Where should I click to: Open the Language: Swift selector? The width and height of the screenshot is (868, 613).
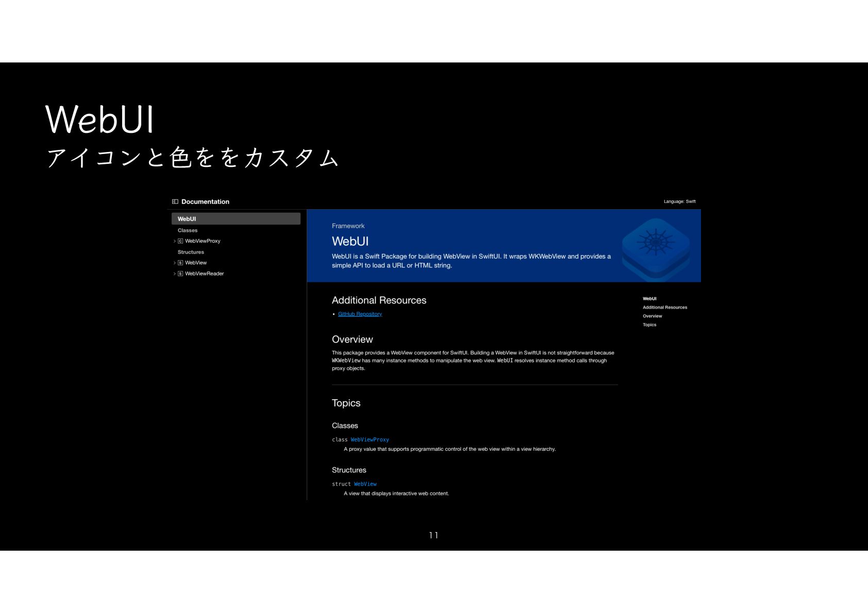[x=679, y=201]
